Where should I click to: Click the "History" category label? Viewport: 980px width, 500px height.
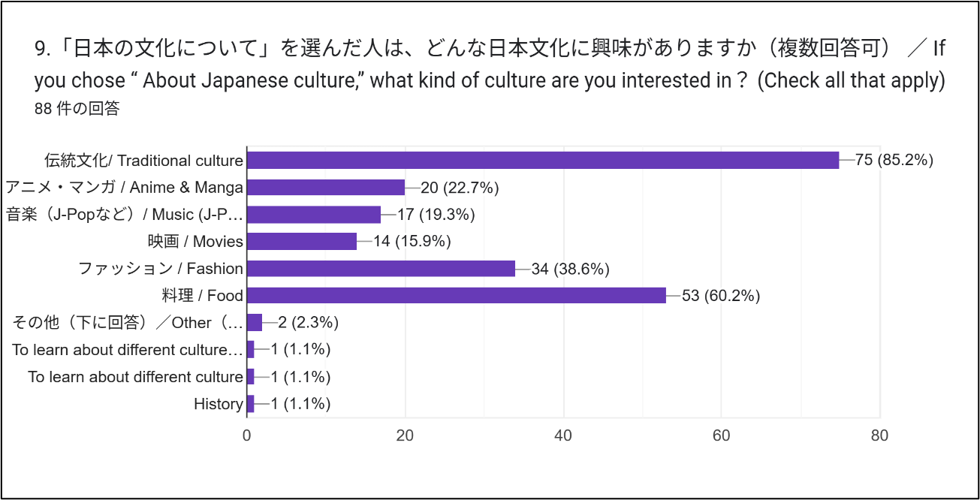pyautogui.click(x=219, y=404)
